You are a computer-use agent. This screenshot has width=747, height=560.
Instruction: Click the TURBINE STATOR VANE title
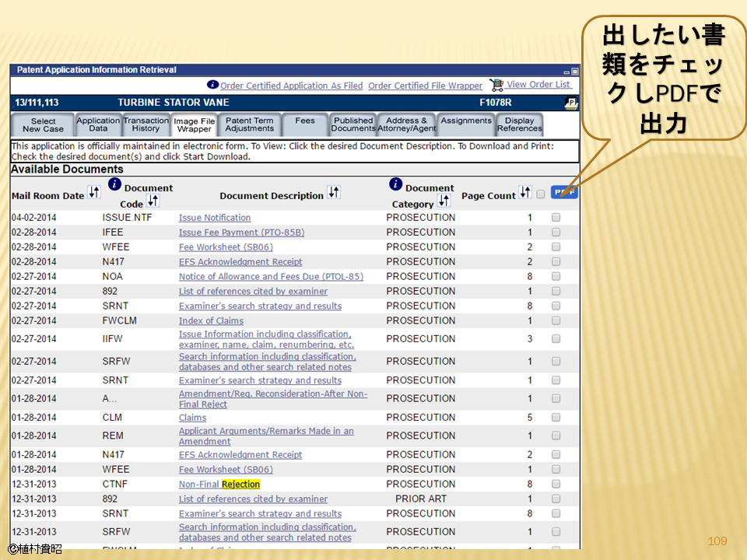click(x=174, y=103)
